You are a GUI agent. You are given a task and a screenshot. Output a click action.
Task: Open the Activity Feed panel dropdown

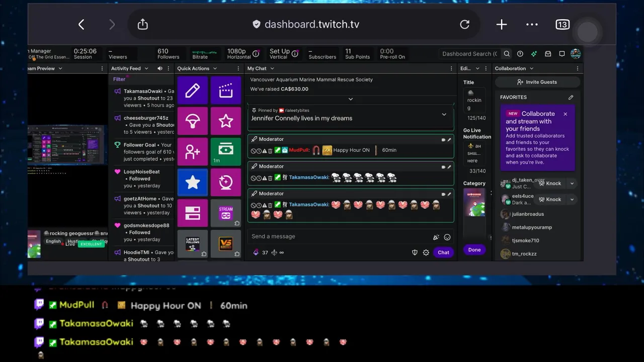point(146,68)
